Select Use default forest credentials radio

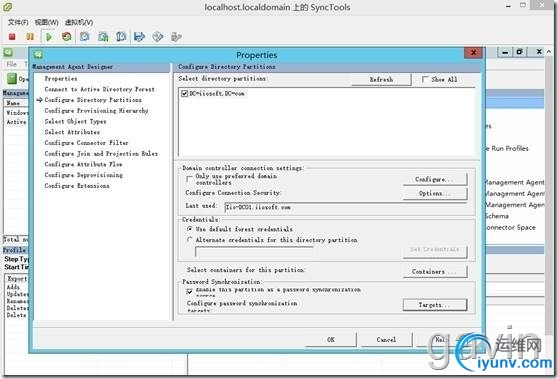(190, 229)
